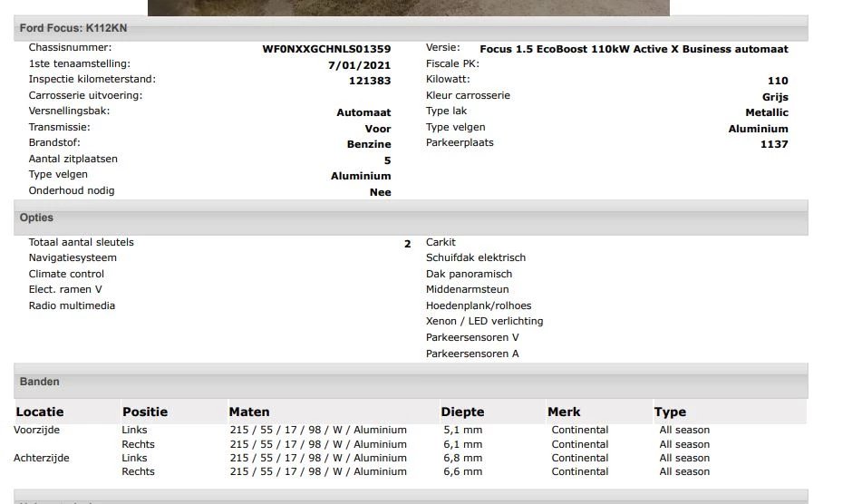
Task: Click the Ford Focus: K112KN section header
Action: pos(73,28)
